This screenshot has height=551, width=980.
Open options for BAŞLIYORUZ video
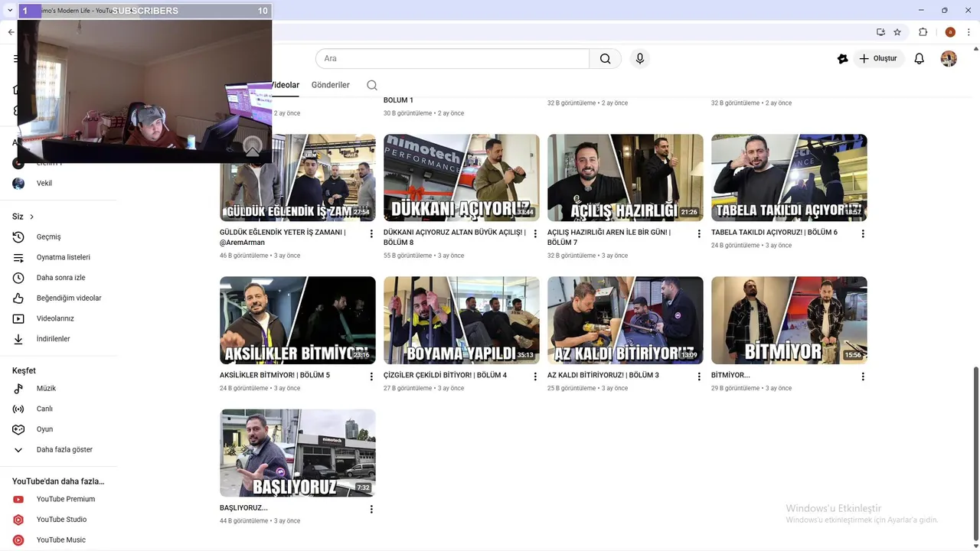click(371, 510)
